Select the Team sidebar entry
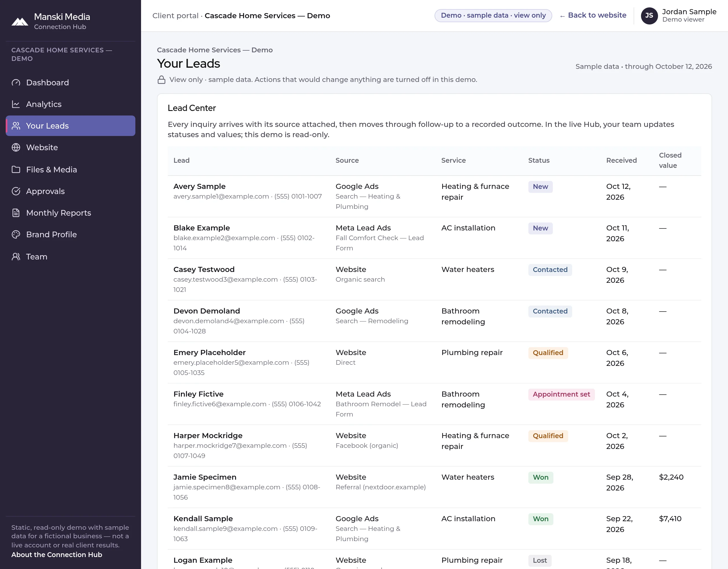This screenshot has width=728, height=569. pos(70,257)
